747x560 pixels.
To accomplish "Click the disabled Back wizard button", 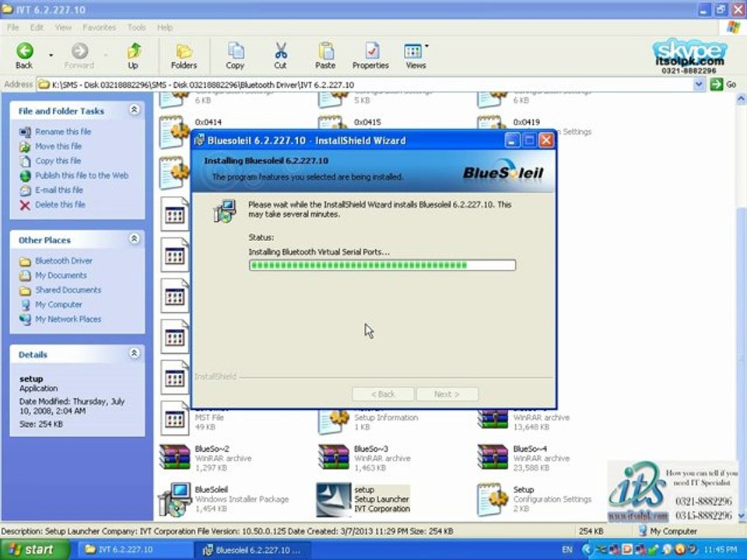I will click(383, 394).
